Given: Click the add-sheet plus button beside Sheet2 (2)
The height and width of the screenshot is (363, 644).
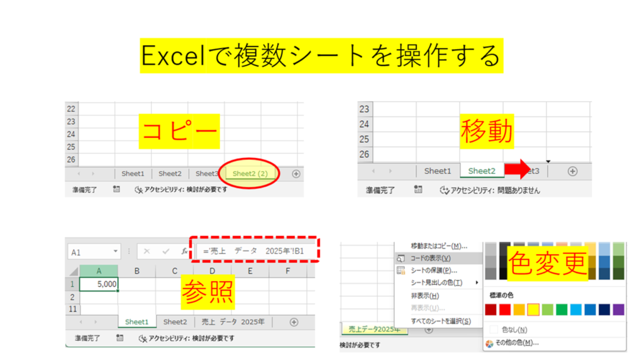Looking at the screenshot, I should (x=296, y=174).
